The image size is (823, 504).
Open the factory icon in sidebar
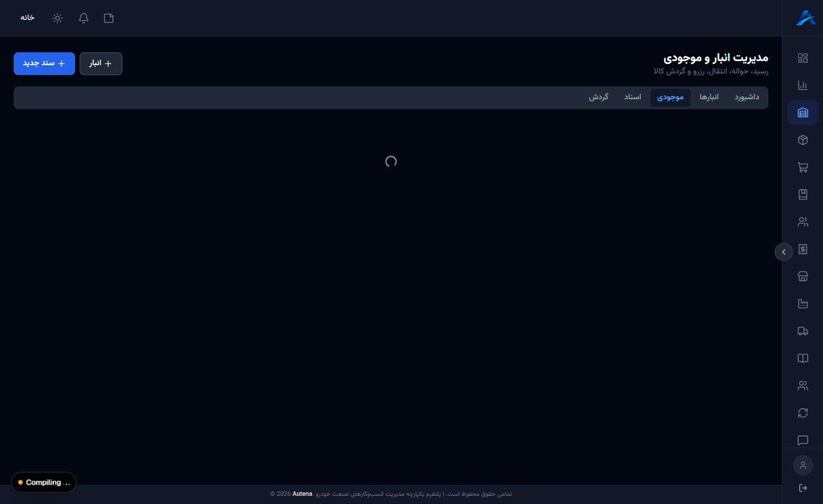802,304
